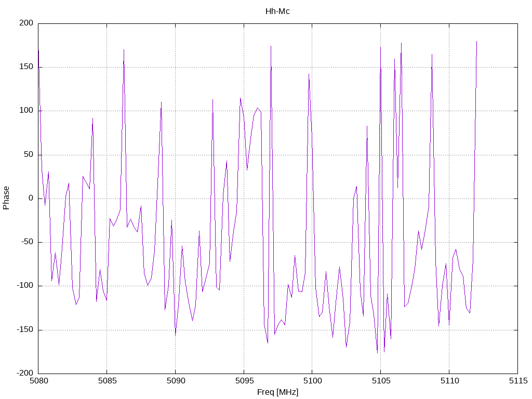Click the Freq [MHz] axis label
Image resolution: width=532 pixels, height=399 pixels.
click(277, 392)
